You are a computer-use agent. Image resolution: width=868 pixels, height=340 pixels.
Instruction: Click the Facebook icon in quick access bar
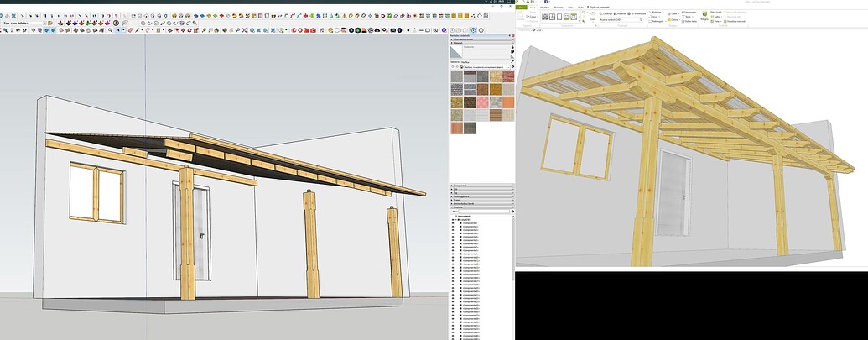click(546, 2)
